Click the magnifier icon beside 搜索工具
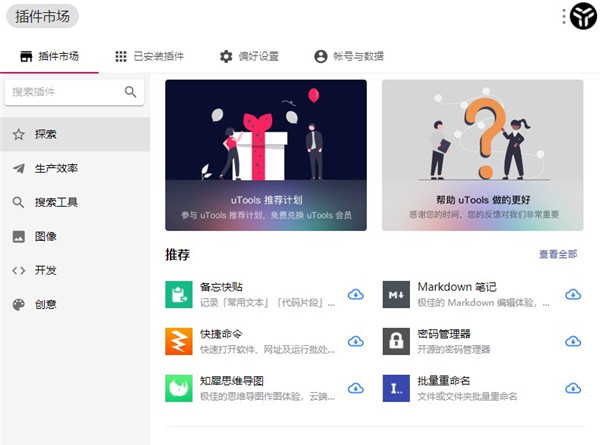Image resolution: width=600 pixels, height=445 pixels. click(18, 202)
